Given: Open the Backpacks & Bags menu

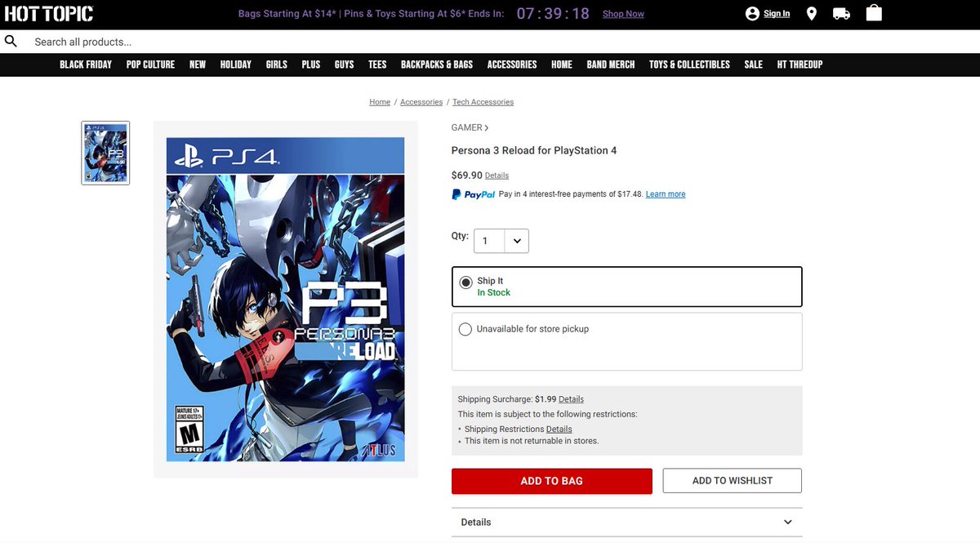Looking at the screenshot, I should [x=437, y=65].
